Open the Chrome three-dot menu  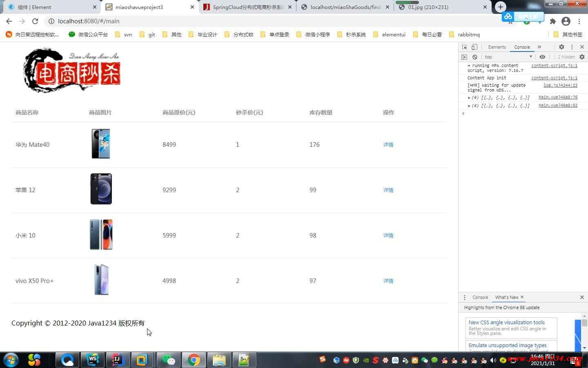(579, 21)
